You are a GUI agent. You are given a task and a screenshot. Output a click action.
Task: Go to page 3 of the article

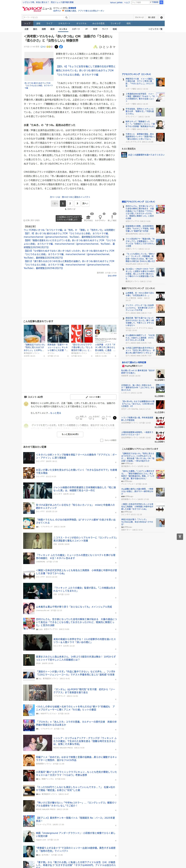[x=77, y=204]
